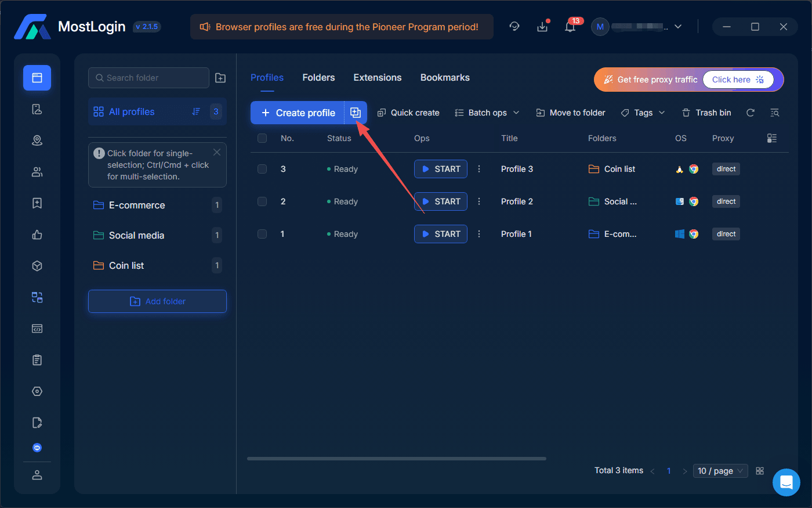812x508 pixels.
Task: Check the checkbox for Profile 3 row
Action: pos(262,169)
